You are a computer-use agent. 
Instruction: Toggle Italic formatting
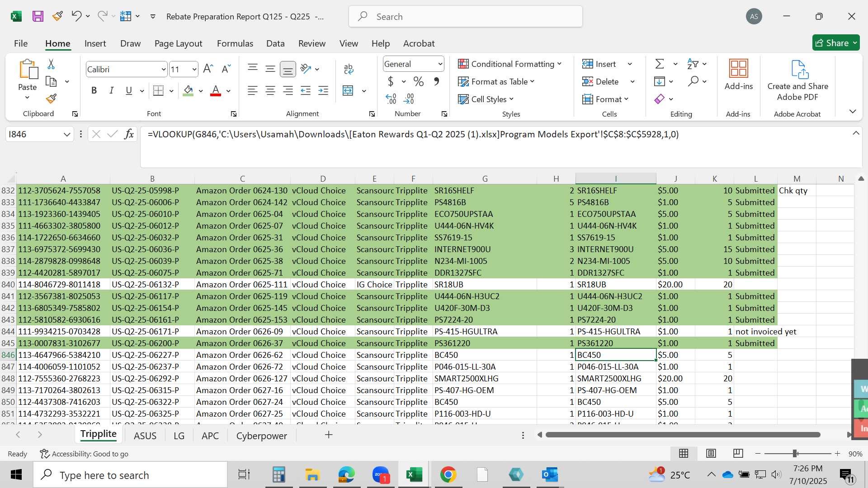(111, 91)
